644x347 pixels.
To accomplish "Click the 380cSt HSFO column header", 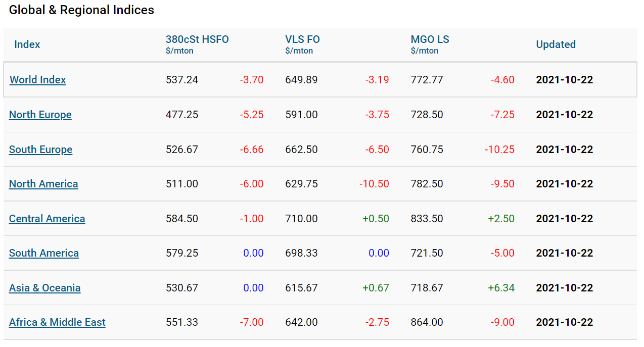I will tap(197, 39).
